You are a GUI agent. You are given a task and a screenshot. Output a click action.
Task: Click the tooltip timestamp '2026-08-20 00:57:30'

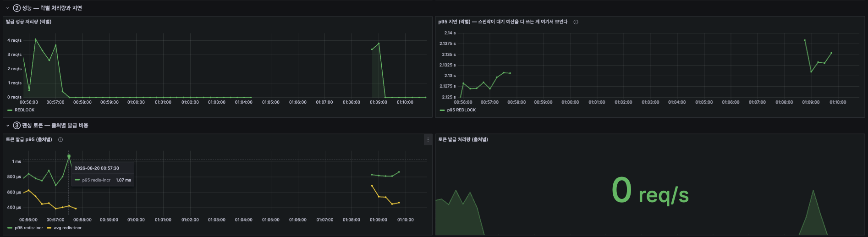coord(97,168)
